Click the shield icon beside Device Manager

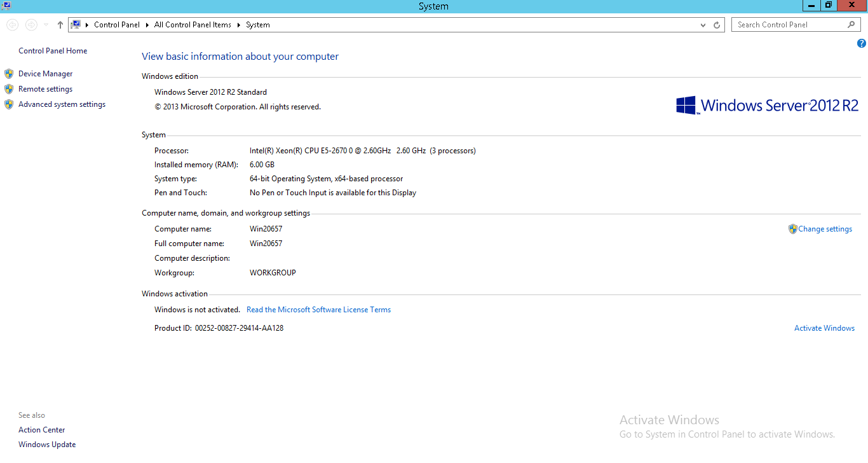click(x=9, y=74)
